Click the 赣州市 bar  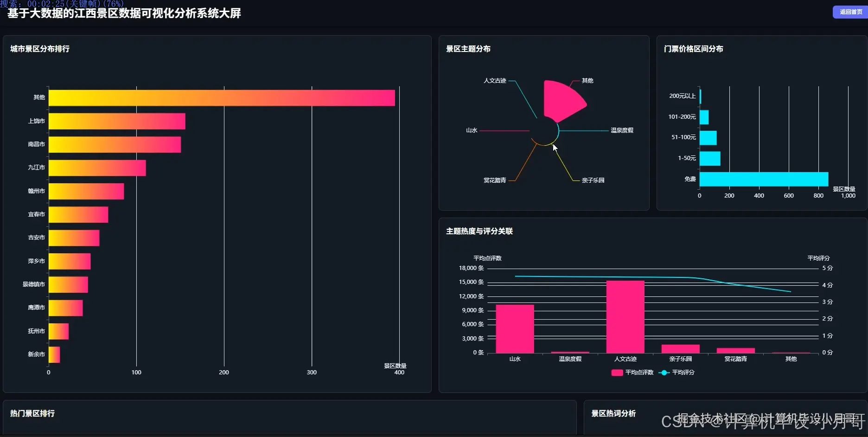pos(86,191)
